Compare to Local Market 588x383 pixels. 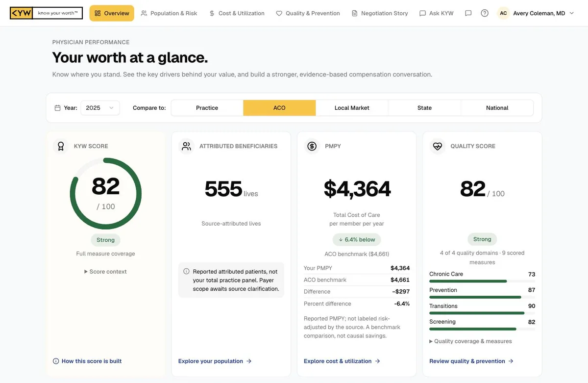click(352, 108)
